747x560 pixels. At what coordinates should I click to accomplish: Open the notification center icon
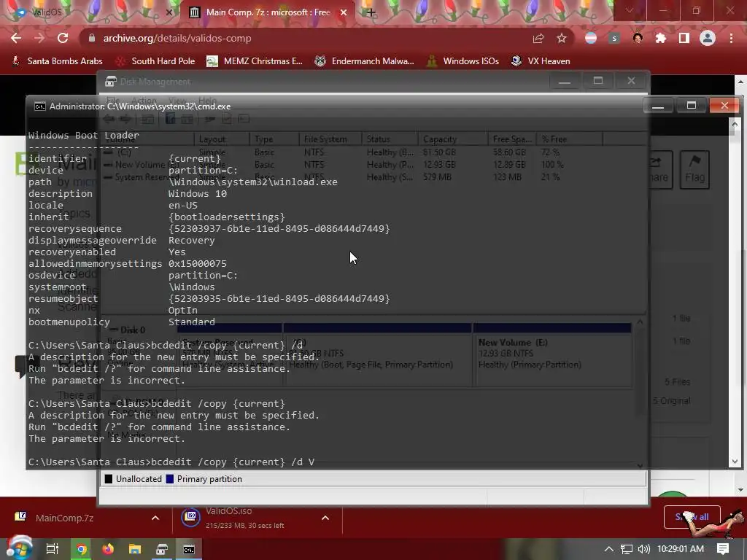point(723,549)
